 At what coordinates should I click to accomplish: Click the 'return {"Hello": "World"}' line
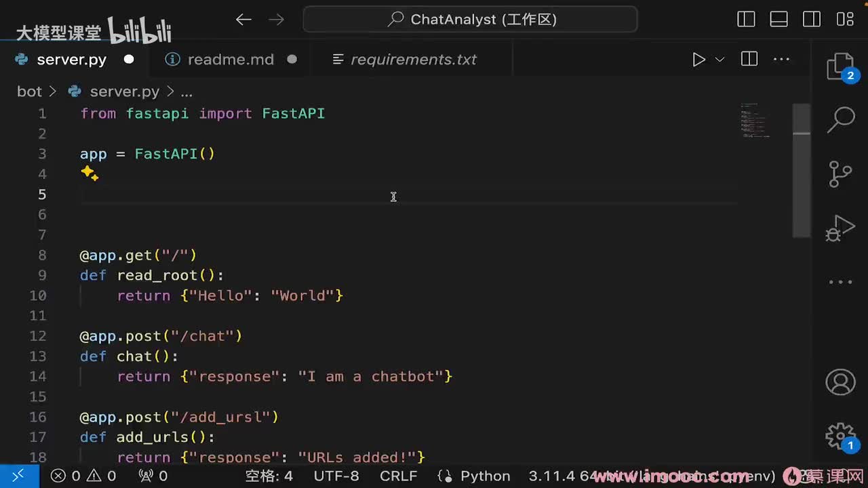[x=231, y=296]
